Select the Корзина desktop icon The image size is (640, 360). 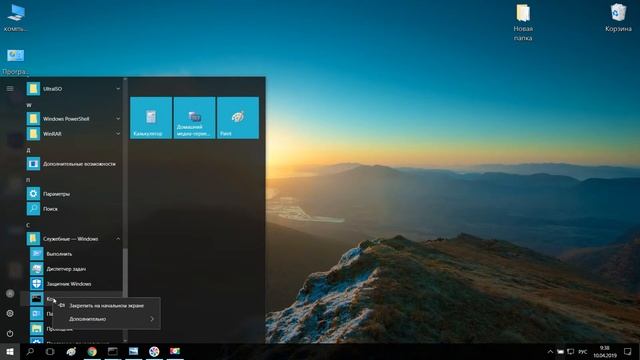tap(618, 18)
